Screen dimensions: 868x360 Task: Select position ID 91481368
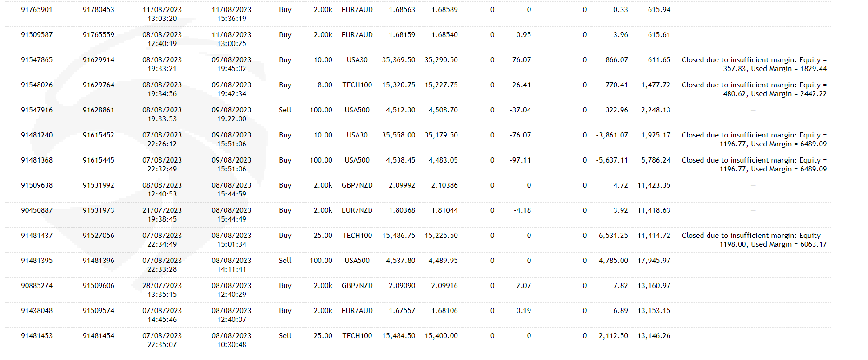[37, 160]
